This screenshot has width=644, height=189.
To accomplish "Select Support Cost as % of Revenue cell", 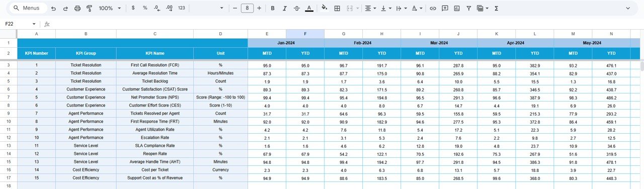I will pyautogui.click(x=154, y=177).
